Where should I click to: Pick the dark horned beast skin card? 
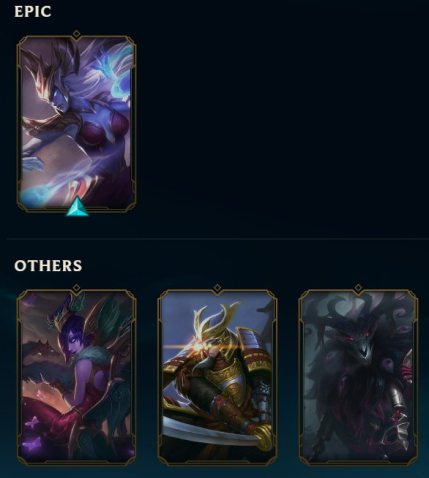pos(358,377)
